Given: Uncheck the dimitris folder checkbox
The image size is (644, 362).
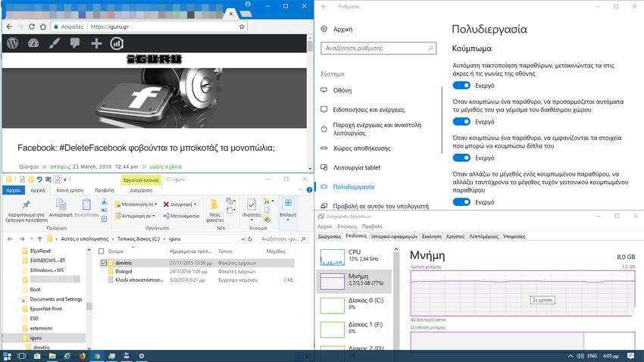Looking at the screenshot, I should pyautogui.click(x=104, y=263).
